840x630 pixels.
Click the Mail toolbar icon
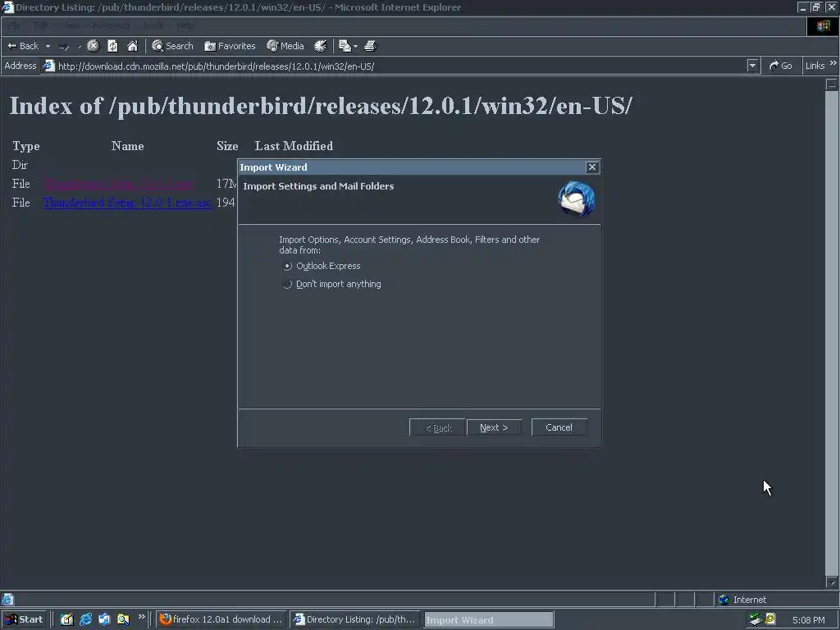coord(345,46)
